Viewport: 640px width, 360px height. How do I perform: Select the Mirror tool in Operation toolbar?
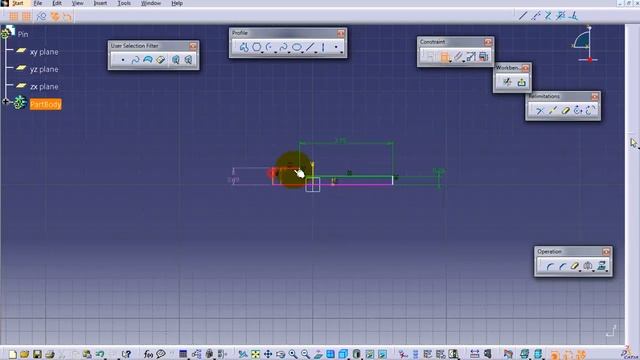point(588,267)
